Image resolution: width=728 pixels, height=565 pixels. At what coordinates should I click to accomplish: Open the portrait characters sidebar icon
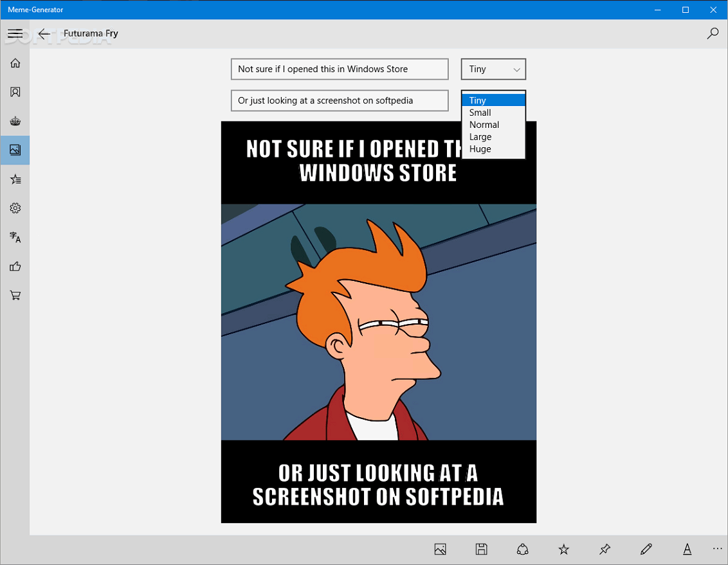(x=15, y=92)
